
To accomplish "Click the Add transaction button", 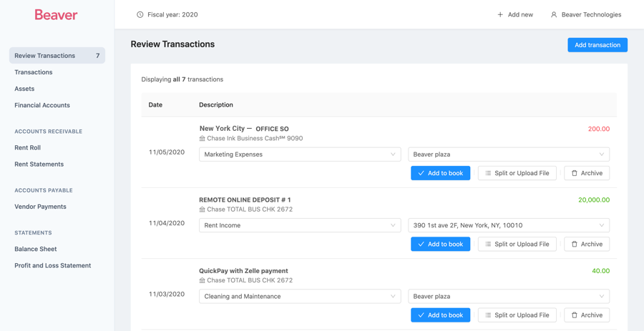I will click(x=597, y=45).
